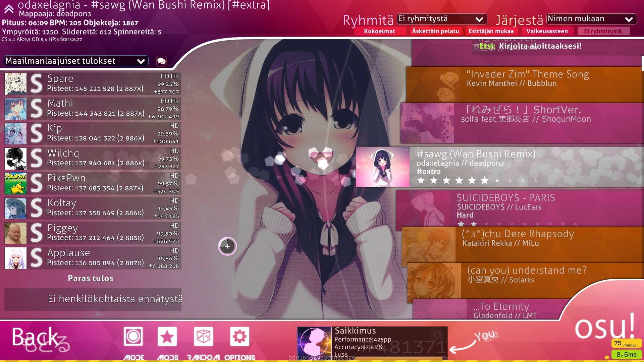Click the user profile avatar next to Saikkimus
644x362 pixels.
tap(314, 343)
